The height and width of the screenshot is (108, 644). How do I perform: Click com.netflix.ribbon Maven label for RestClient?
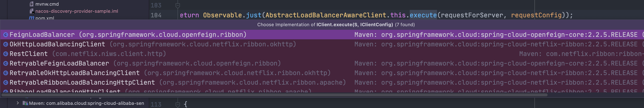point(581,54)
